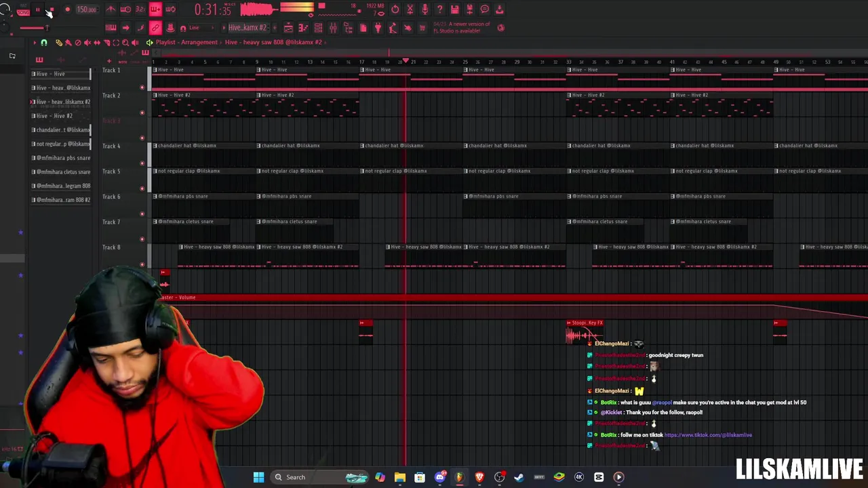Open the microphone recording icon
868x488 pixels.
click(425, 9)
